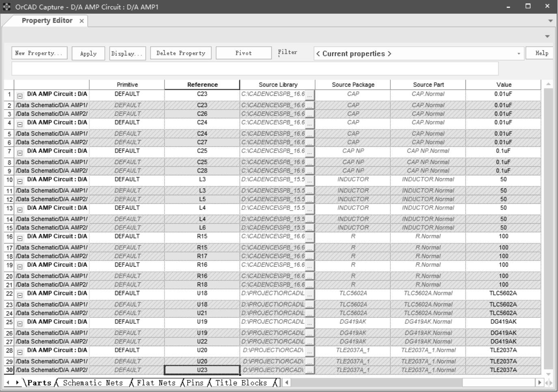
Task: Select the U23 Reference cell
Action: tap(202, 370)
